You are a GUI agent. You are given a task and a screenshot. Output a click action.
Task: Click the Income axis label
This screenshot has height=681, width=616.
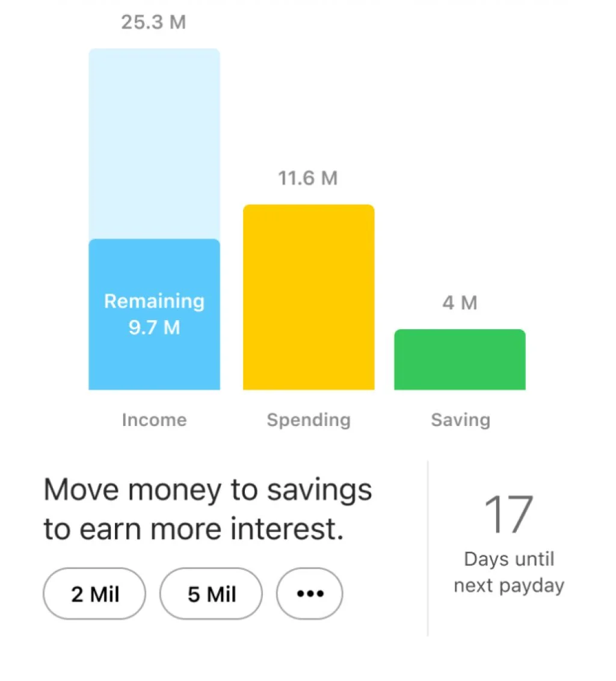click(154, 420)
